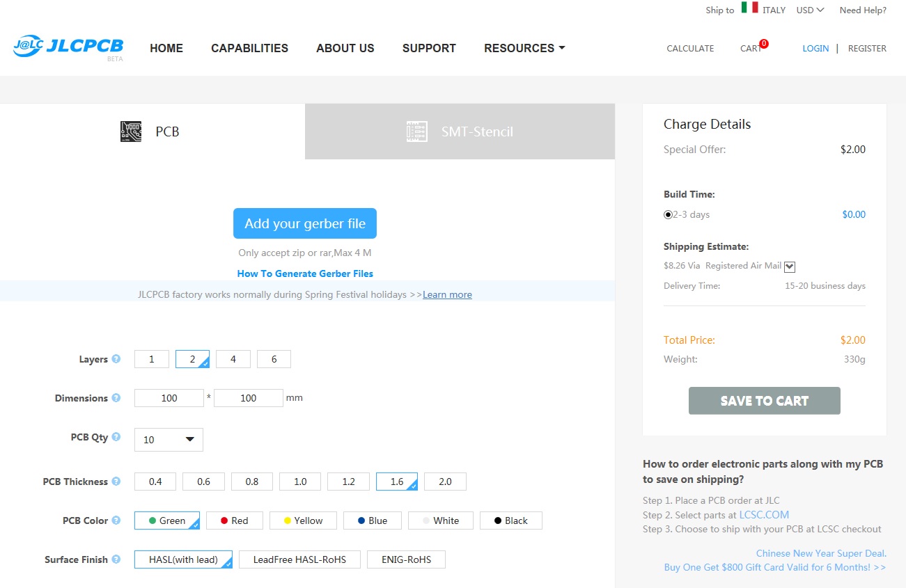
Task: Open the PCB Qty dropdown
Action: (169, 440)
